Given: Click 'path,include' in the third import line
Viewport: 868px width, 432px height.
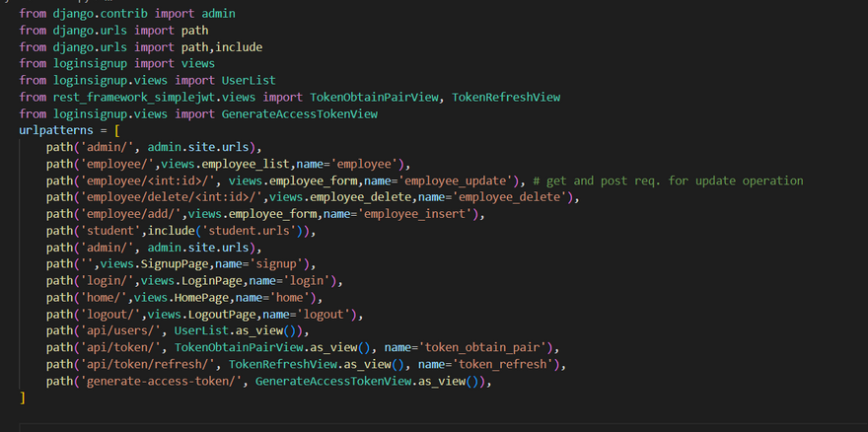Looking at the screenshot, I should click(x=222, y=47).
